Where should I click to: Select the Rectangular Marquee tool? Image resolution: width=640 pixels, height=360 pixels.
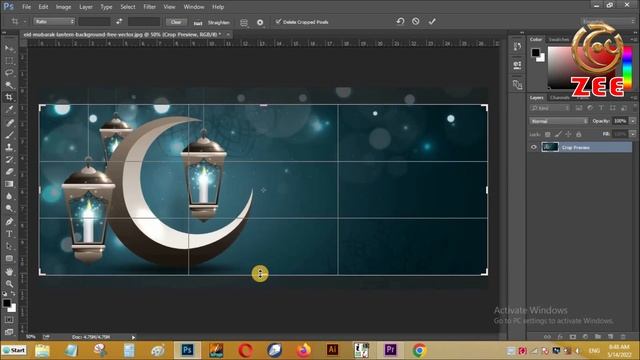[x=9, y=61]
